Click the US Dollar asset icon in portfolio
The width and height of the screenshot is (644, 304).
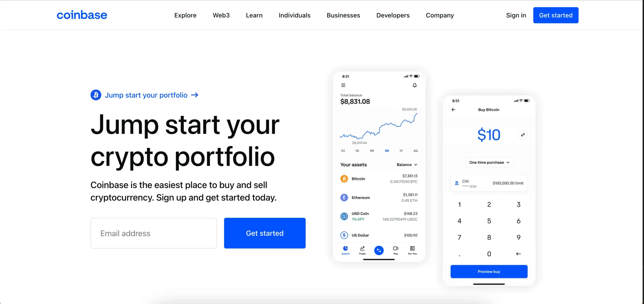point(344,235)
